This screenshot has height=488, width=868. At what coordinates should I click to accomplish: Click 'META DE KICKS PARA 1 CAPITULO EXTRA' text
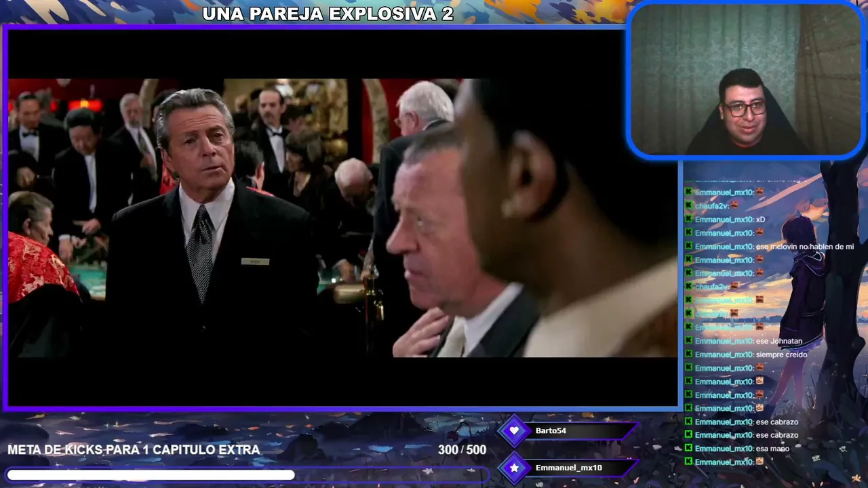point(134,450)
